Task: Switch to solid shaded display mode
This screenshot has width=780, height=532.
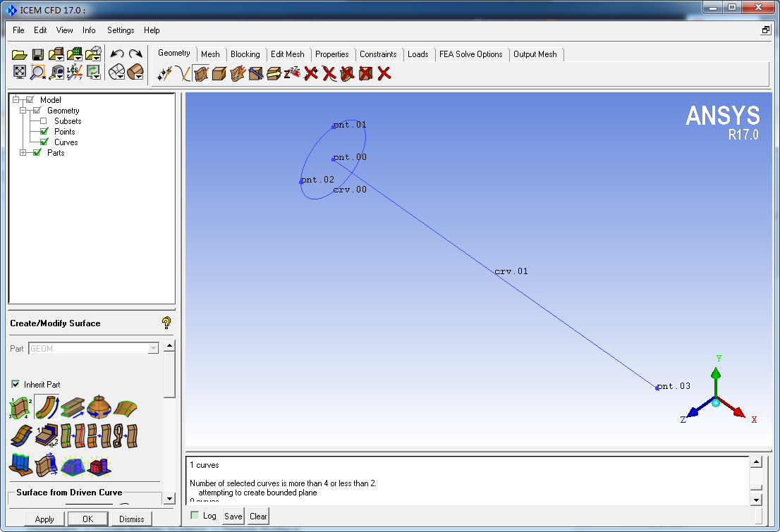Action: (x=135, y=72)
